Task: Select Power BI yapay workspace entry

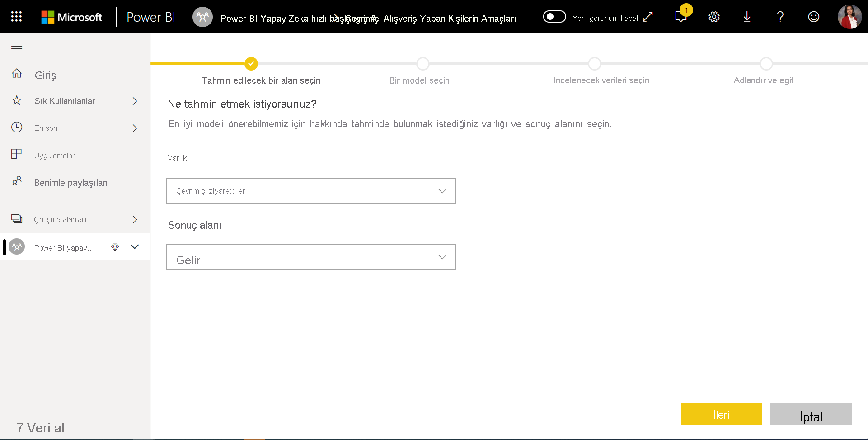Action: [64, 248]
